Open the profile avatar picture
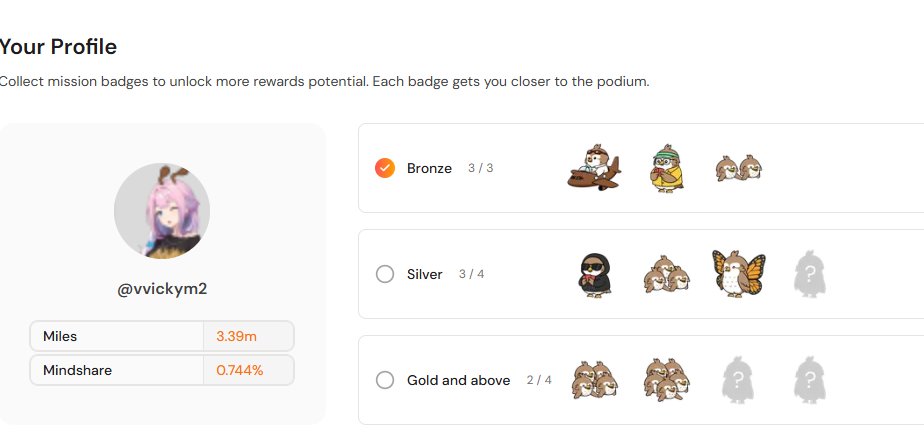This screenshot has width=924, height=442. point(162,211)
